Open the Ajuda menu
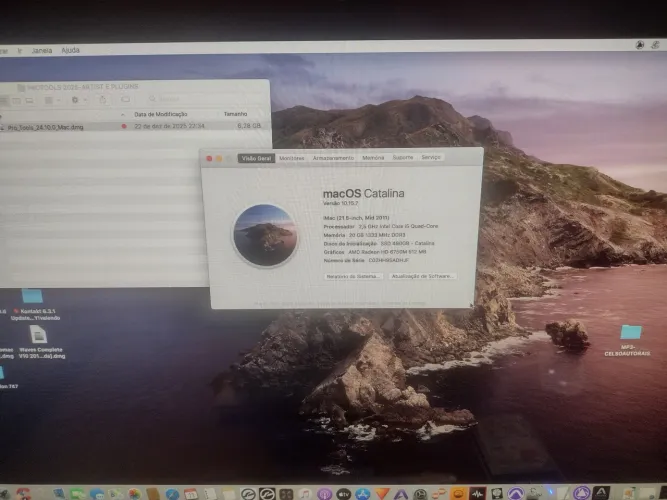The width and height of the screenshot is (667, 500). (70, 50)
